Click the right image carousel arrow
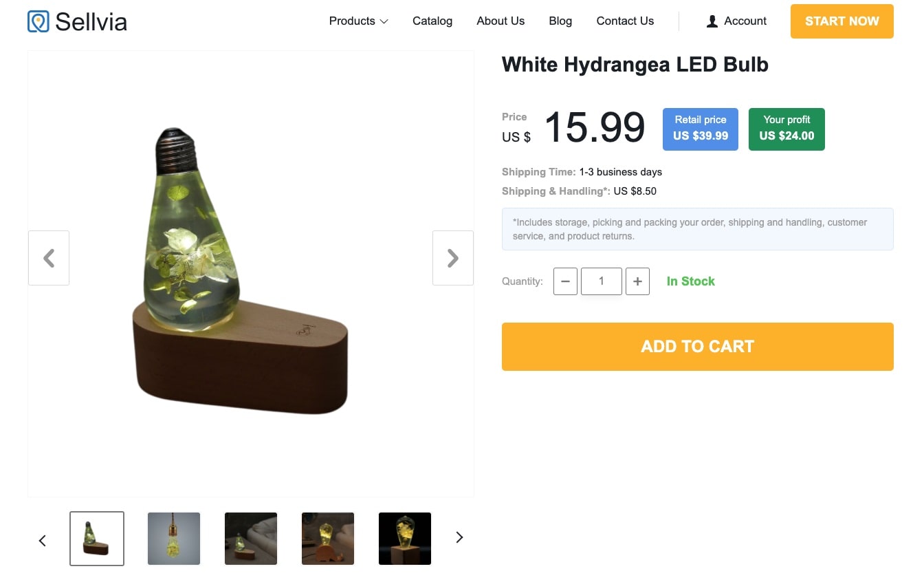 [452, 258]
